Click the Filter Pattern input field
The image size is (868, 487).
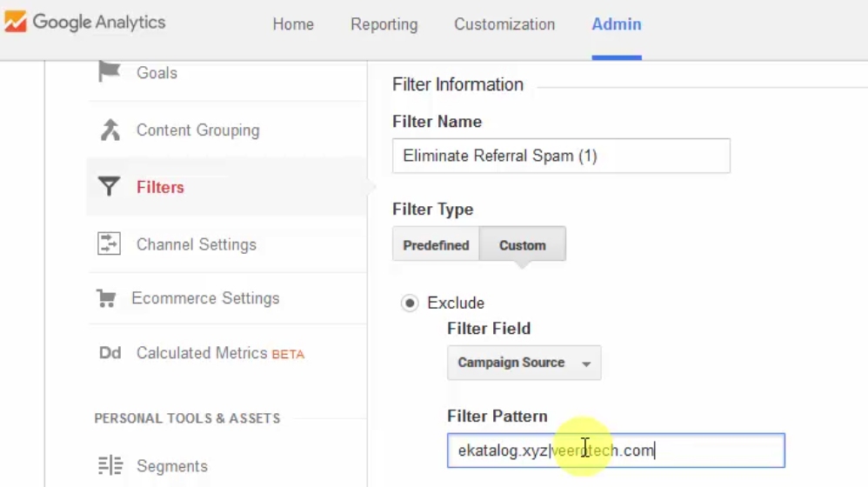[616, 450]
